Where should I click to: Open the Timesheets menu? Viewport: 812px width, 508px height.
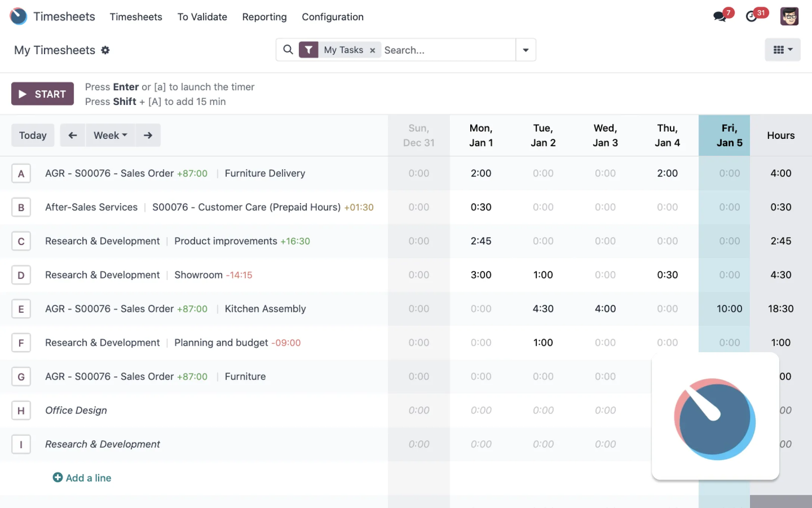(136, 17)
